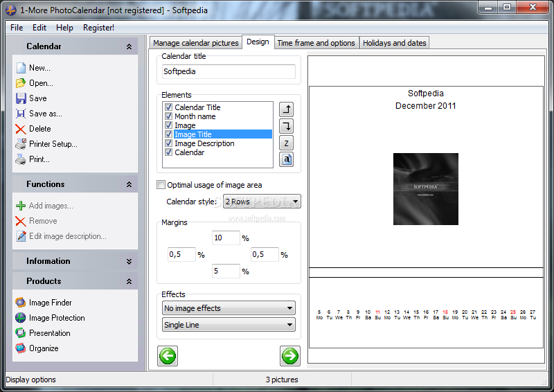Screen dimensions: 554x392
Task: Click the Softpedia thumbnail in calendar preview
Action: tap(426, 189)
